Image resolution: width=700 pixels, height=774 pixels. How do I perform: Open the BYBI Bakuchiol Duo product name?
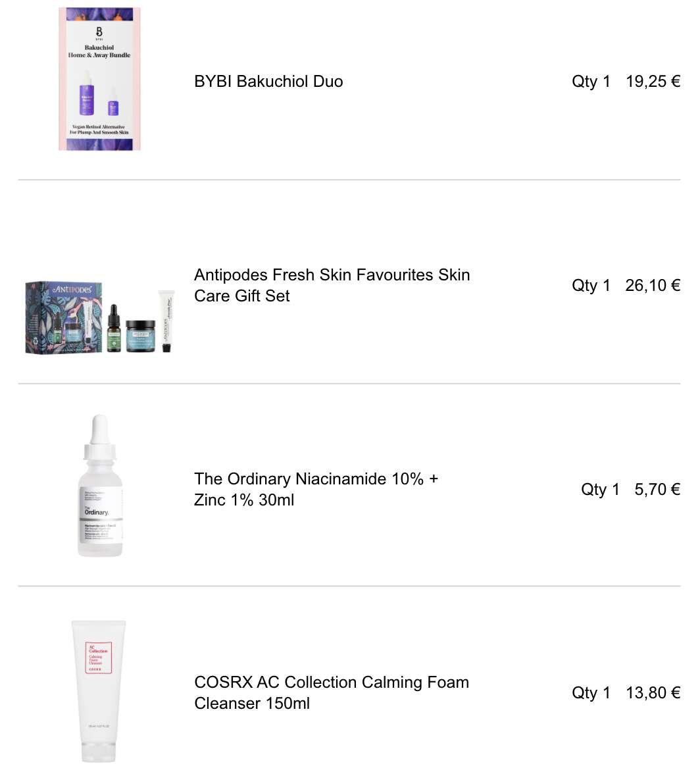pos(268,82)
